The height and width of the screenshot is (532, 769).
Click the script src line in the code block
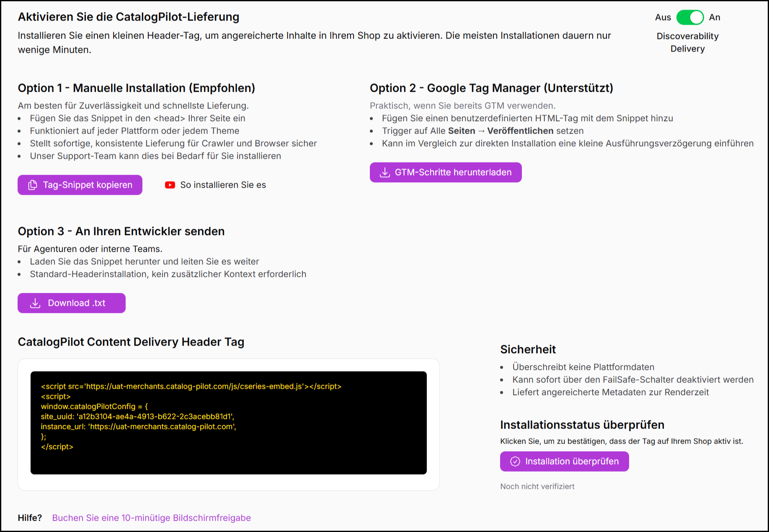point(191,386)
